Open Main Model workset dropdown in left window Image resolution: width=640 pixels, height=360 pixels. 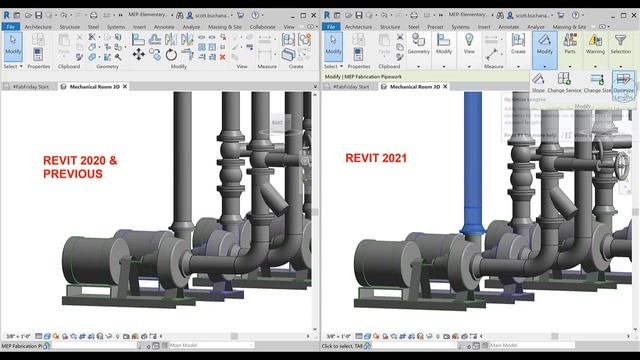[211, 345]
